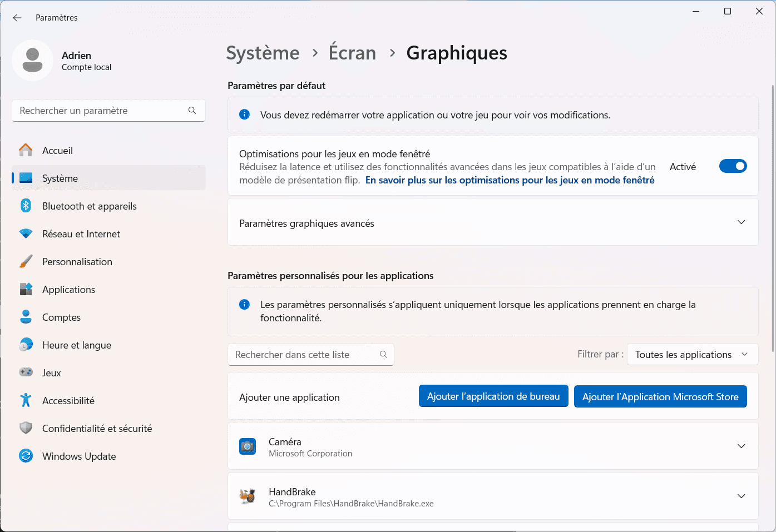Open Accessibilité settings
Image resolution: width=776 pixels, height=532 pixels.
click(108, 400)
